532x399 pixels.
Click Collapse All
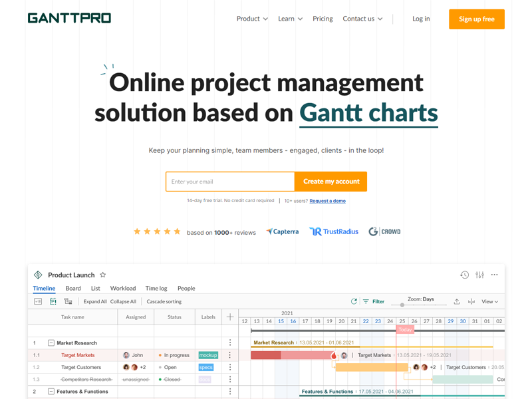pos(123,302)
